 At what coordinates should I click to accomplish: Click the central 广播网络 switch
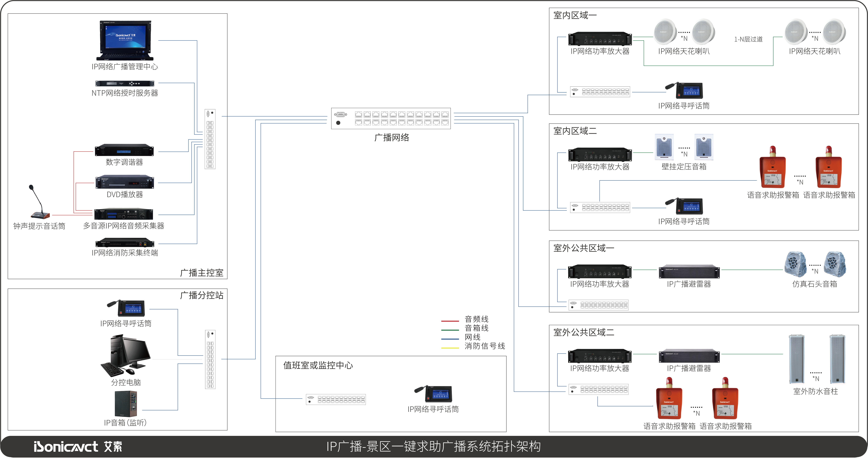tap(391, 118)
